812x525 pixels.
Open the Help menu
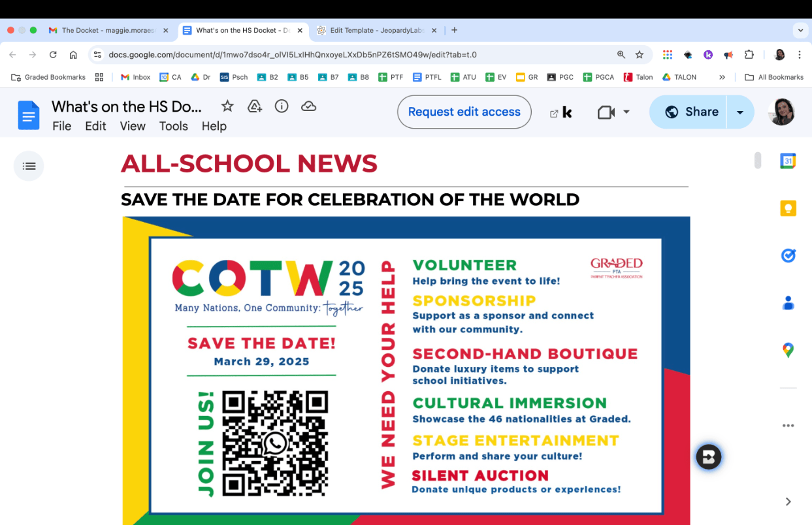point(214,127)
